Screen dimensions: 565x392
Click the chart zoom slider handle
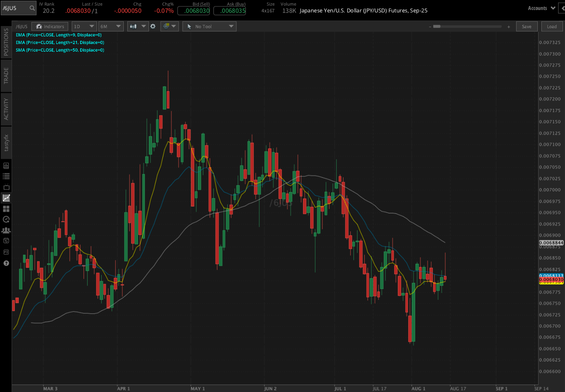coord(437,26)
